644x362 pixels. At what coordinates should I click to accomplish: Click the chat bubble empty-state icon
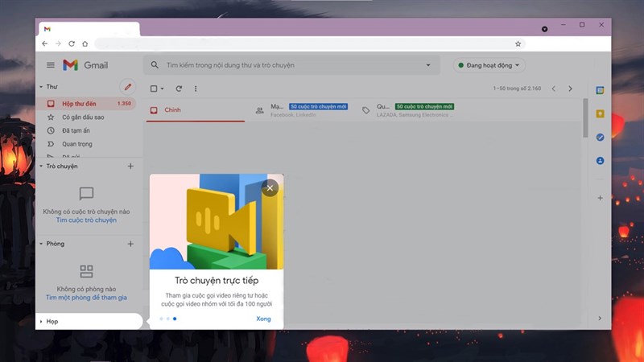86,193
